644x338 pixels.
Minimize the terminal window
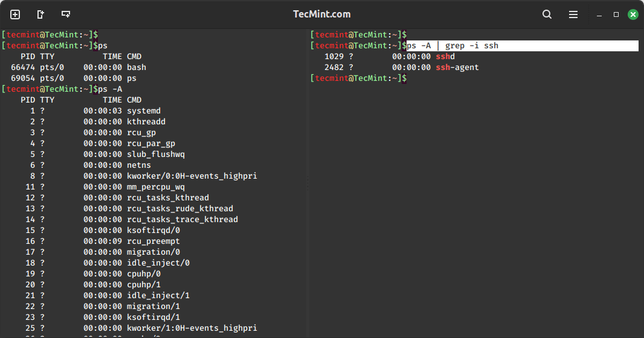click(x=599, y=14)
